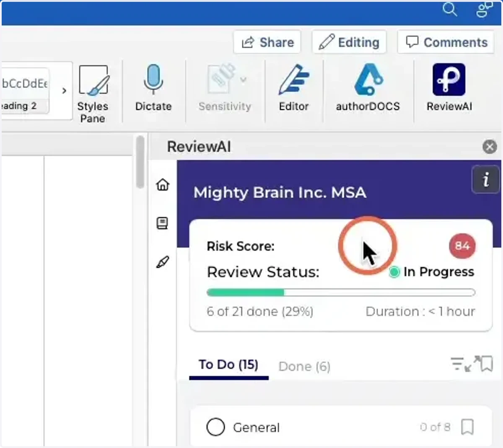Click the ReviewAI pane title

[x=199, y=147]
